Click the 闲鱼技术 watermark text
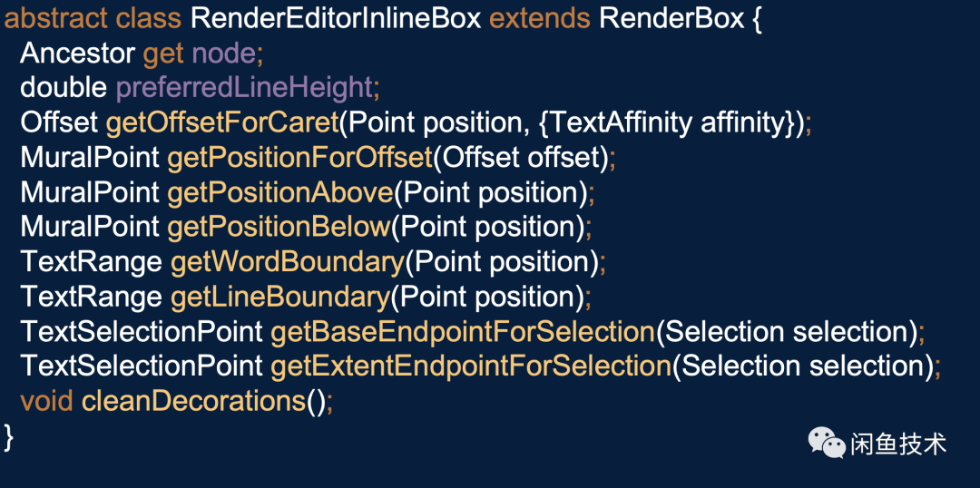Viewport: 980px width, 488px height. 898,444
